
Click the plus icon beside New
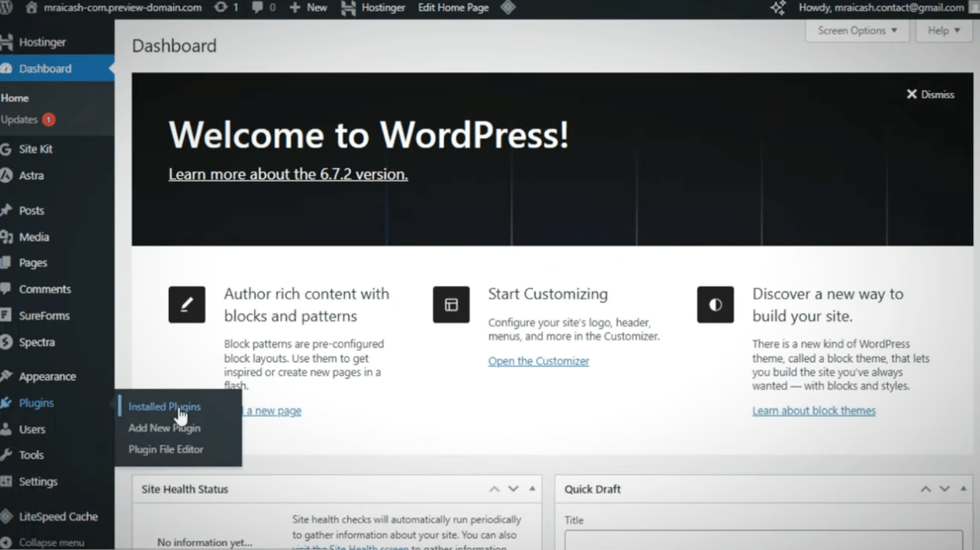pos(295,8)
